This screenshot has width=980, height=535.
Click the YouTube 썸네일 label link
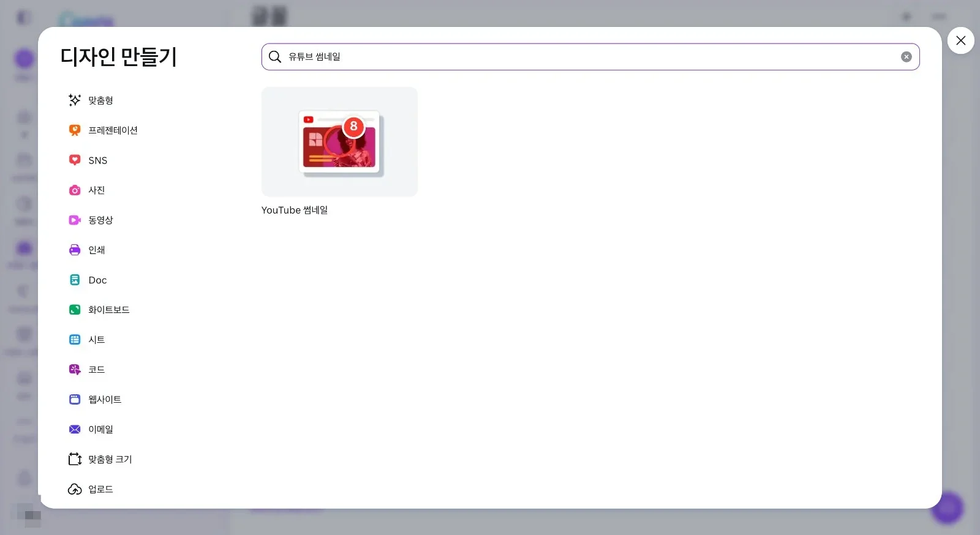coord(295,210)
